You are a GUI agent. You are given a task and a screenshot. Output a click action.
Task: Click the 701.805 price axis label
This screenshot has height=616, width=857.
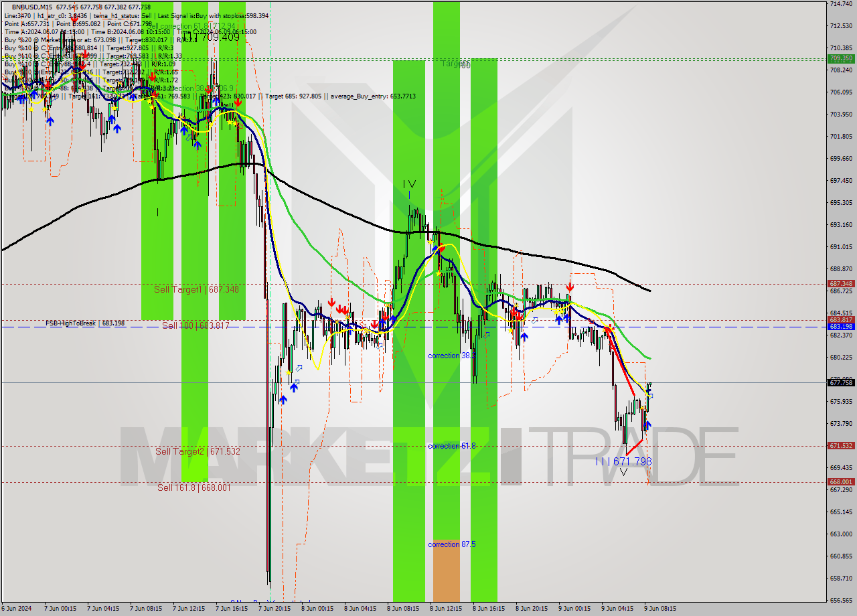841,136
